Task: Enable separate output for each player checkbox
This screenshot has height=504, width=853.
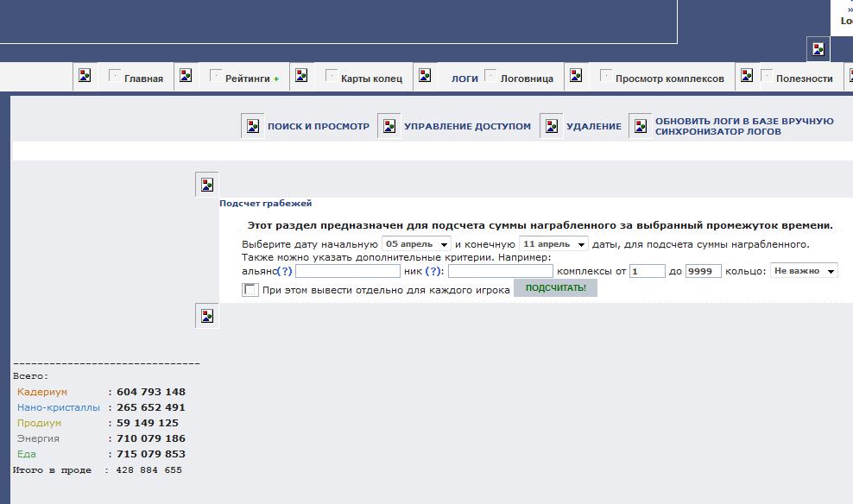Action: coord(250,290)
